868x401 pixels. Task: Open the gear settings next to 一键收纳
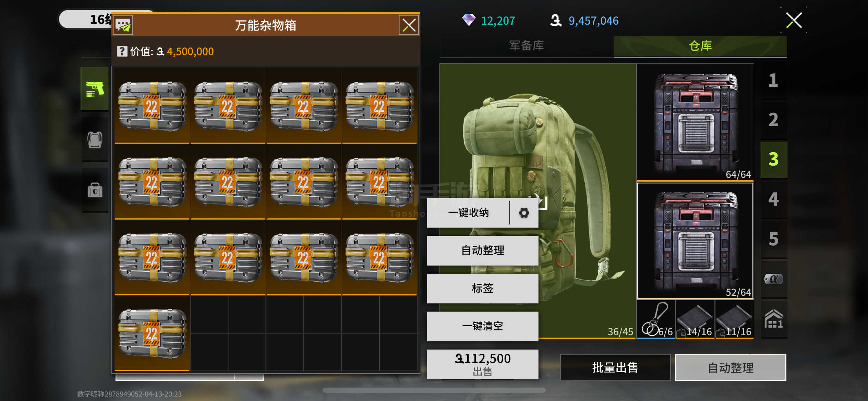pos(524,213)
